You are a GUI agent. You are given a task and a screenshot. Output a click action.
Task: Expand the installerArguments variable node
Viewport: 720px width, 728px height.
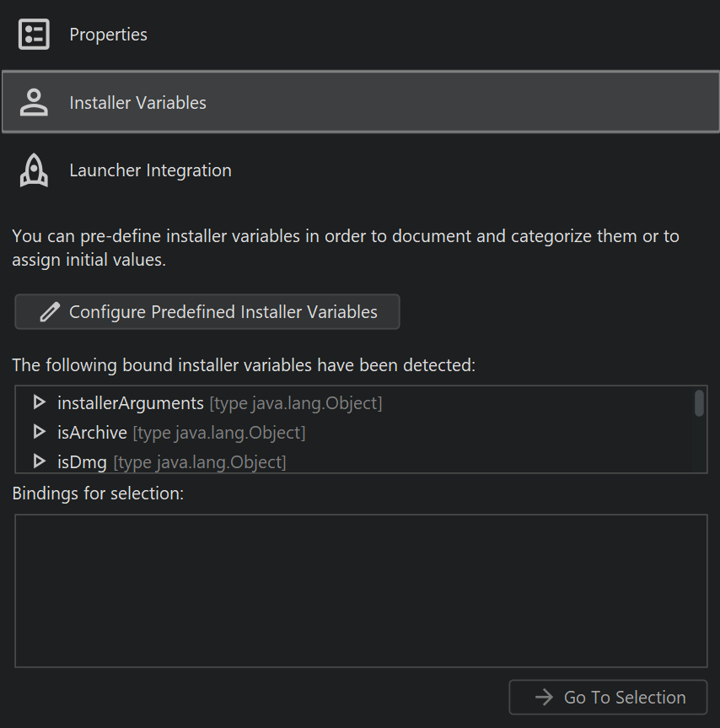point(38,403)
